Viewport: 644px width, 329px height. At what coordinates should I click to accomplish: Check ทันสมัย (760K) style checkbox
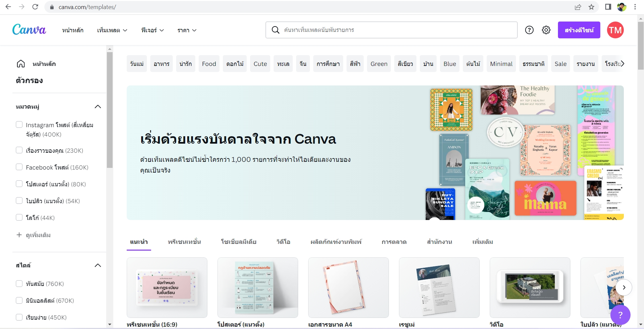pyautogui.click(x=19, y=284)
